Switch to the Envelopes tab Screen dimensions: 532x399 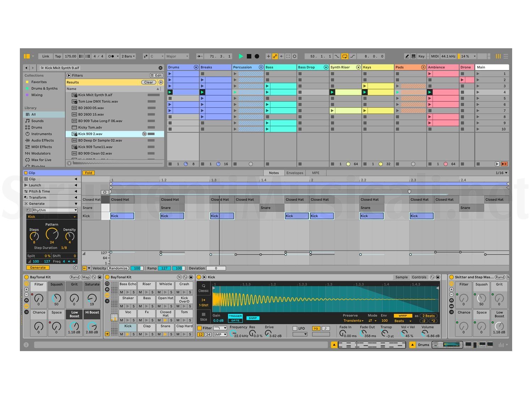(295, 173)
